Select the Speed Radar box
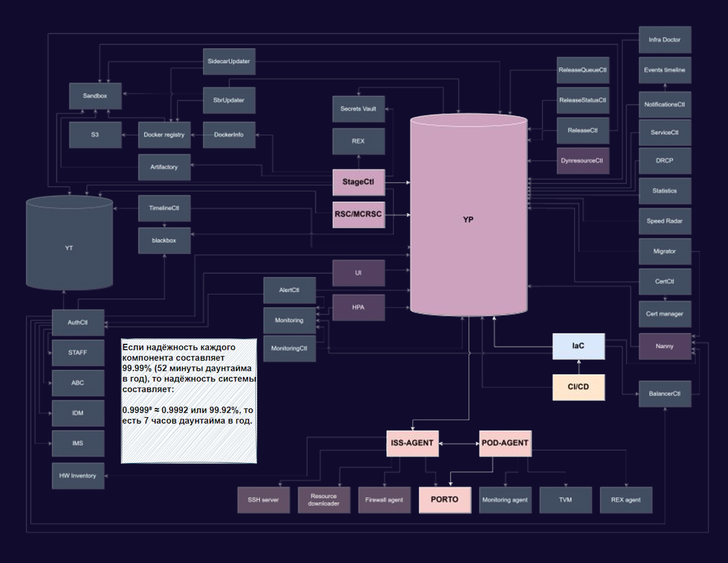This screenshot has height=563, width=728. click(x=665, y=221)
